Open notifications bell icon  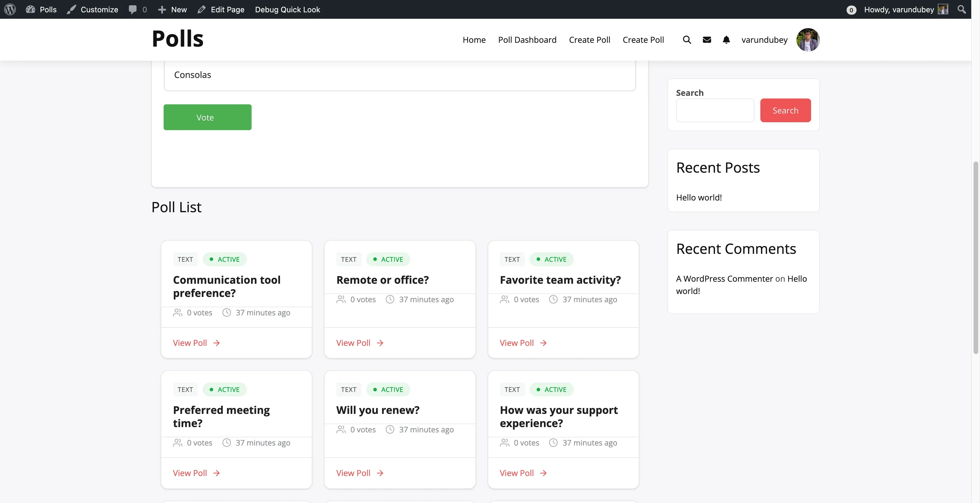726,40
